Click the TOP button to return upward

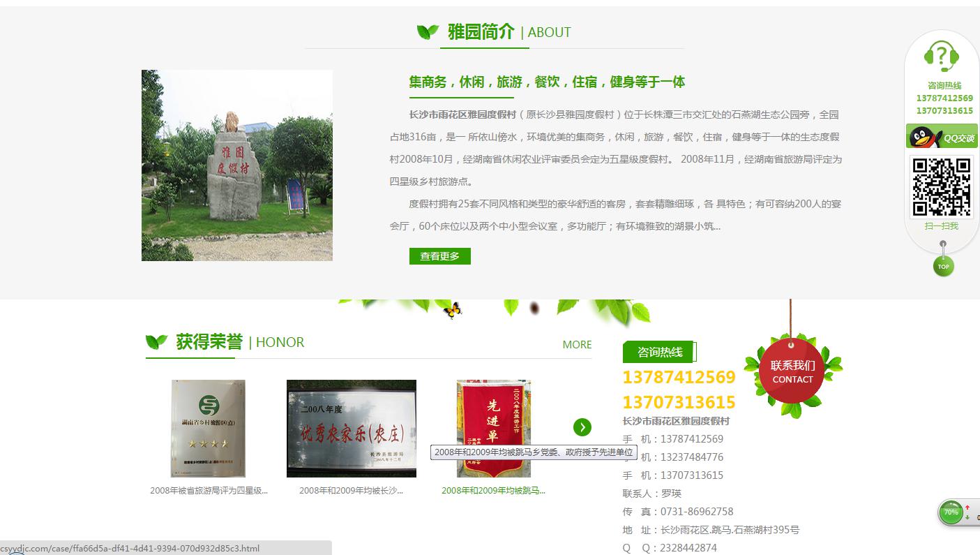pos(943,266)
